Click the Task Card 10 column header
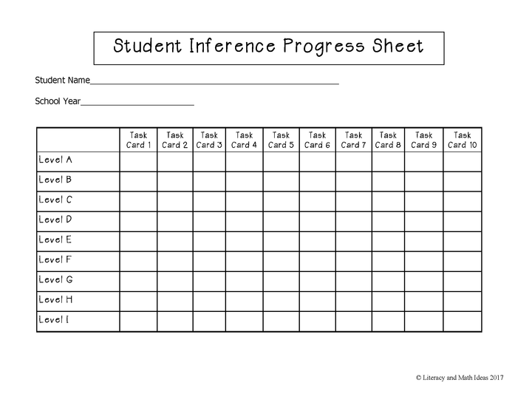 tap(462, 140)
